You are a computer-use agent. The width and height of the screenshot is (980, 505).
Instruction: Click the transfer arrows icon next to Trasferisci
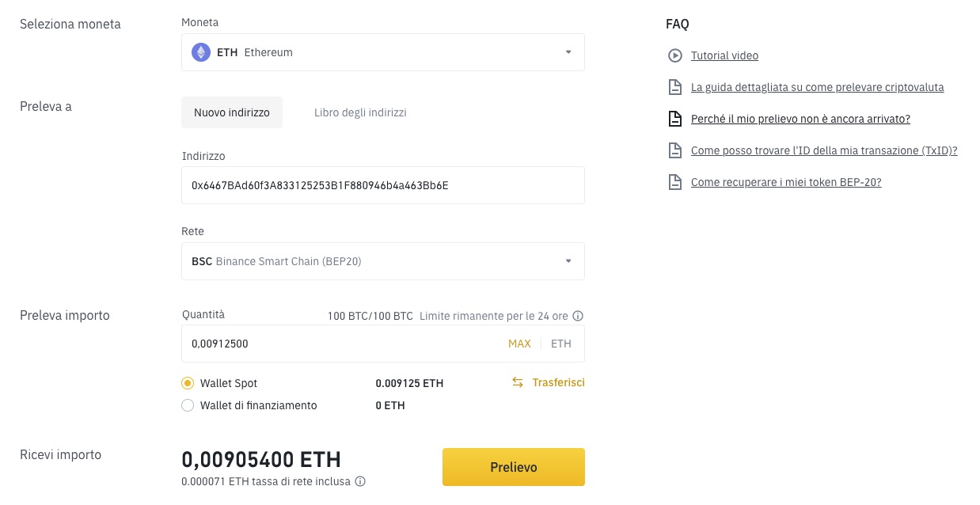(518, 382)
